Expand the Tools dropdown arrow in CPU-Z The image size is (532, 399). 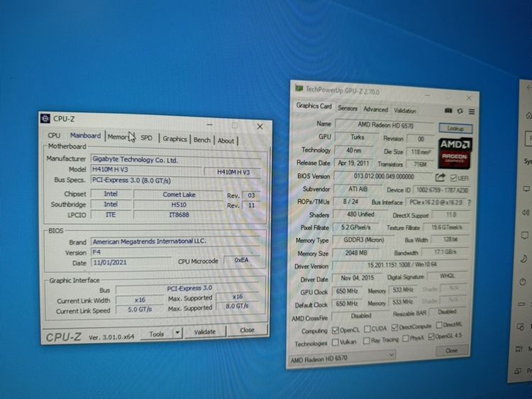pyautogui.click(x=177, y=333)
